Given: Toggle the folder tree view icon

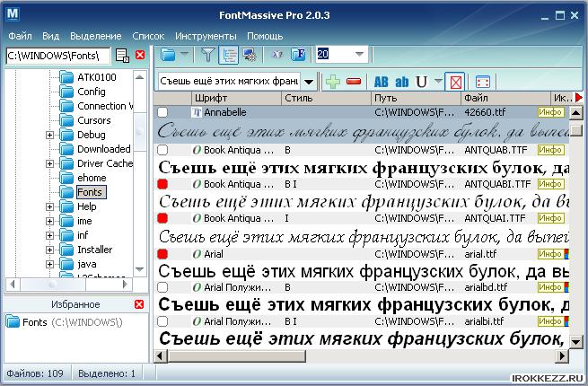Looking at the screenshot, I should 228,55.
